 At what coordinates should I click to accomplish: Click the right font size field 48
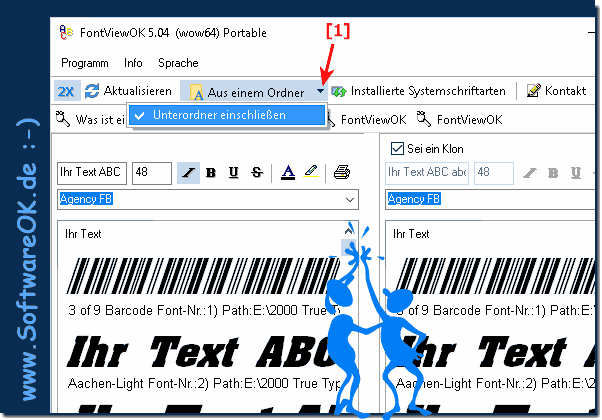pos(494,173)
